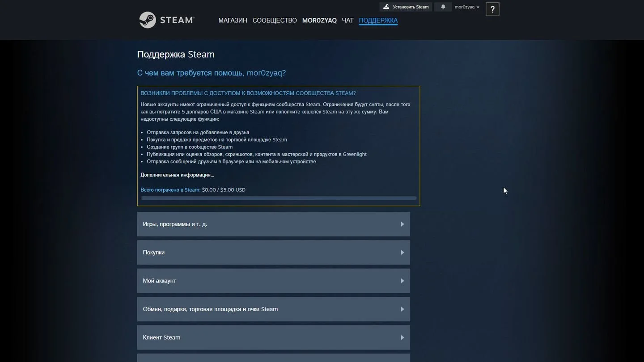Open the notifications bell icon
Screen dimensions: 644x362
(443, 7)
